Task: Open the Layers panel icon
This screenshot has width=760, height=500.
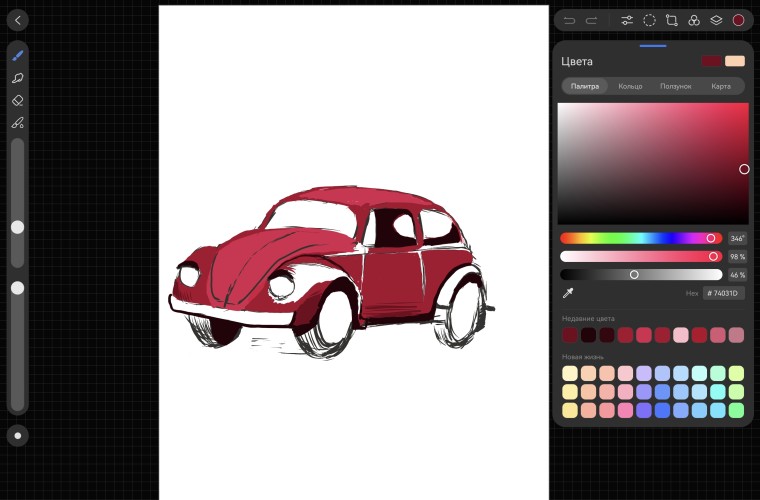Action: [x=716, y=20]
